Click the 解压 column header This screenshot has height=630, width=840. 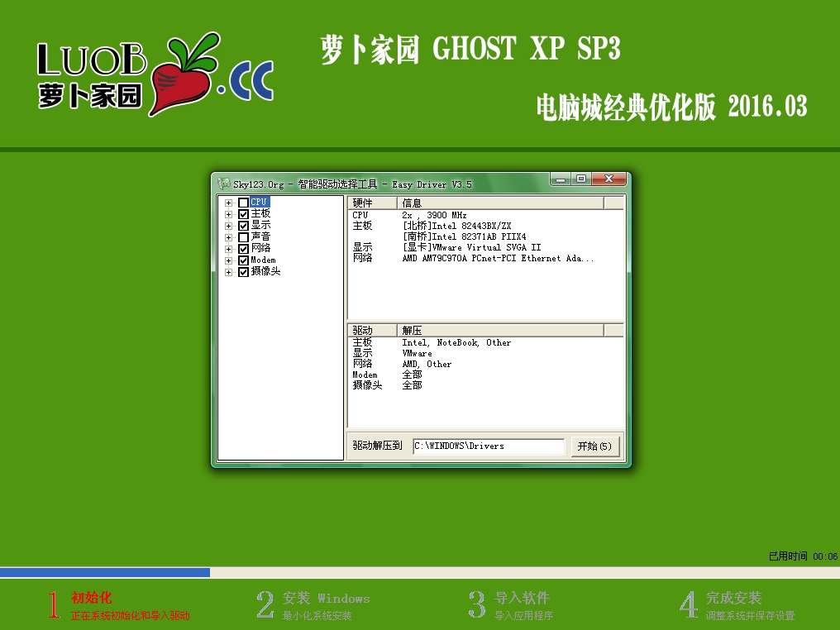(500, 331)
